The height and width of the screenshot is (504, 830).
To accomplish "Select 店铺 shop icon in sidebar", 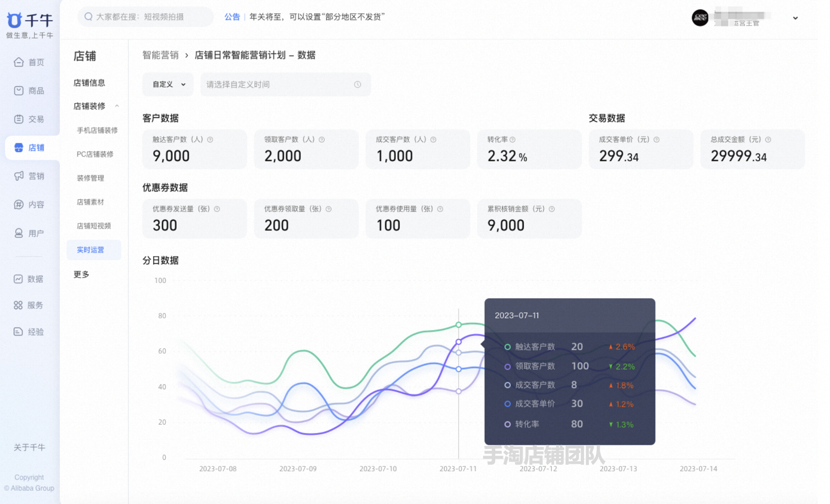I will pos(19,147).
